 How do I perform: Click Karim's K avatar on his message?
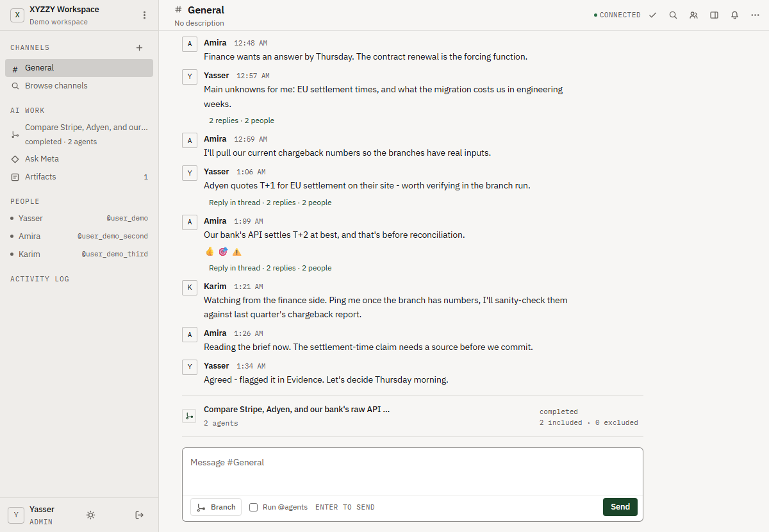pos(189,287)
